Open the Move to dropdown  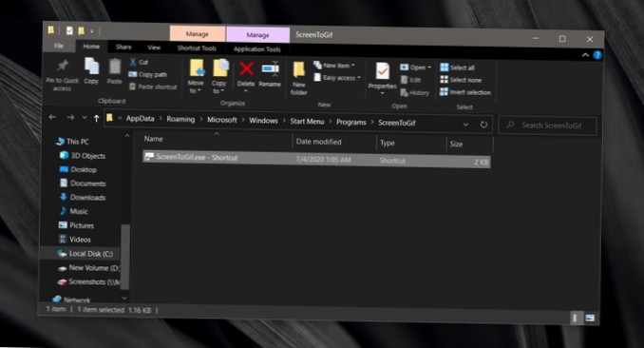(x=196, y=87)
